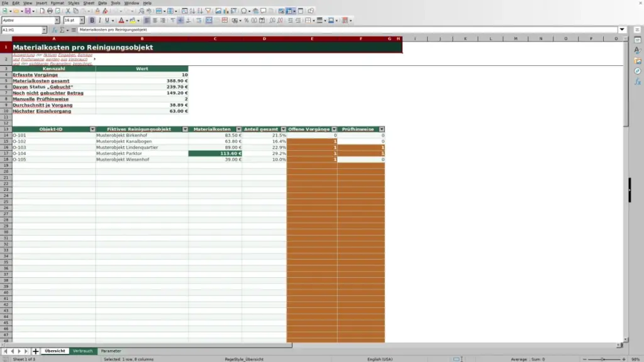Open the Font Size dropdown
Viewport: 644px width, 362px height.
[82, 21]
